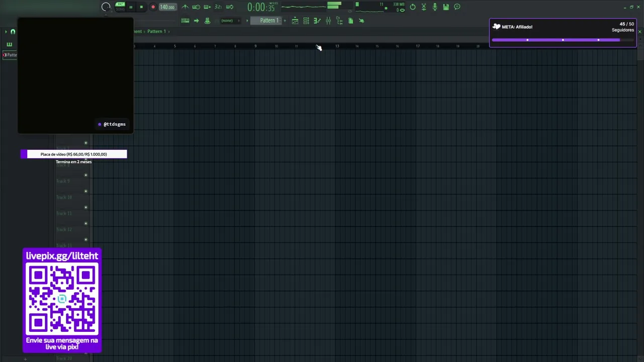The image size is (644, 362).
Task: Click bar 9 on the timeline ruler
Action: tap(256, 46)
